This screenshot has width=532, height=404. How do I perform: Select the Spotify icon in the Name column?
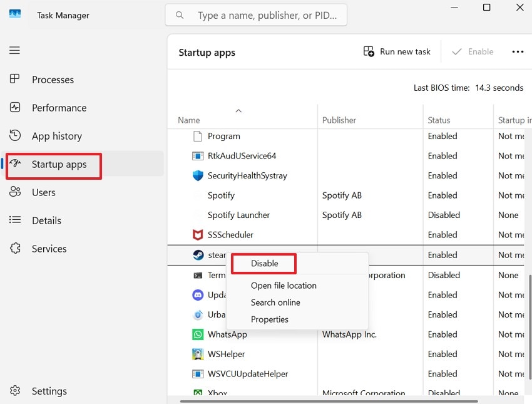[x=198, y=195]
